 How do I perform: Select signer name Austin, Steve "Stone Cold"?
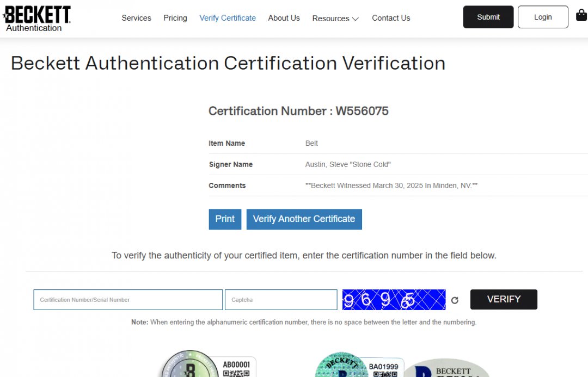(348, 164)
